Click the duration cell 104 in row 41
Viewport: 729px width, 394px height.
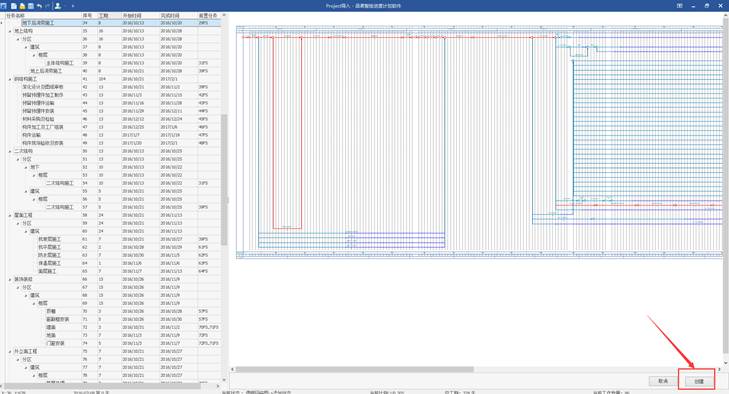(x=109, y=79)
